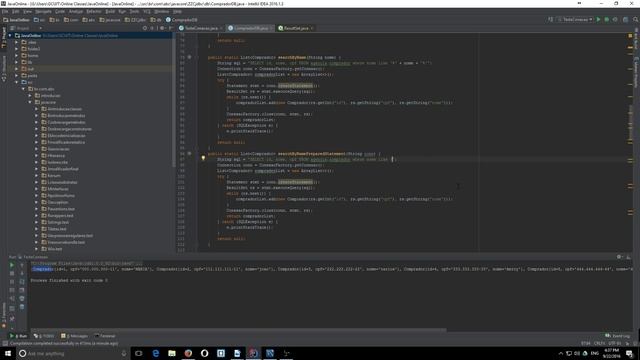
Task: Stop the process in the Run panel
Action: [12, 273]
